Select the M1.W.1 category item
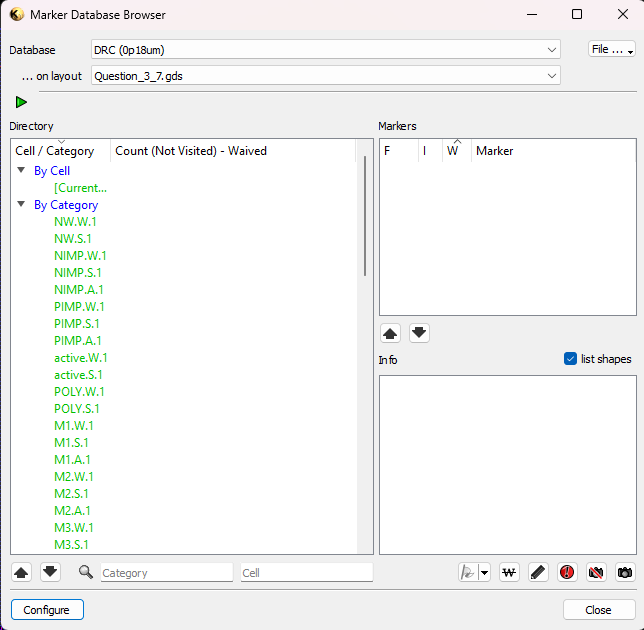Image resolution: width=644 pixels, height=630 pixels. (74, 425)
